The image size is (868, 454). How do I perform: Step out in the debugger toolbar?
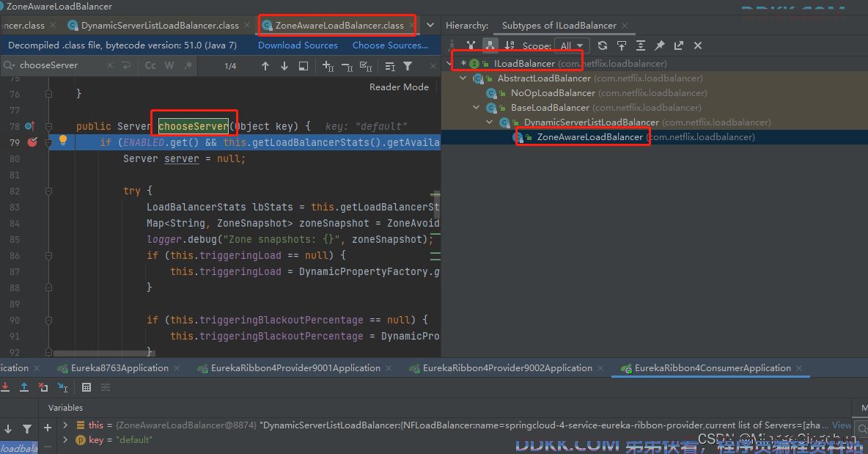24,387
